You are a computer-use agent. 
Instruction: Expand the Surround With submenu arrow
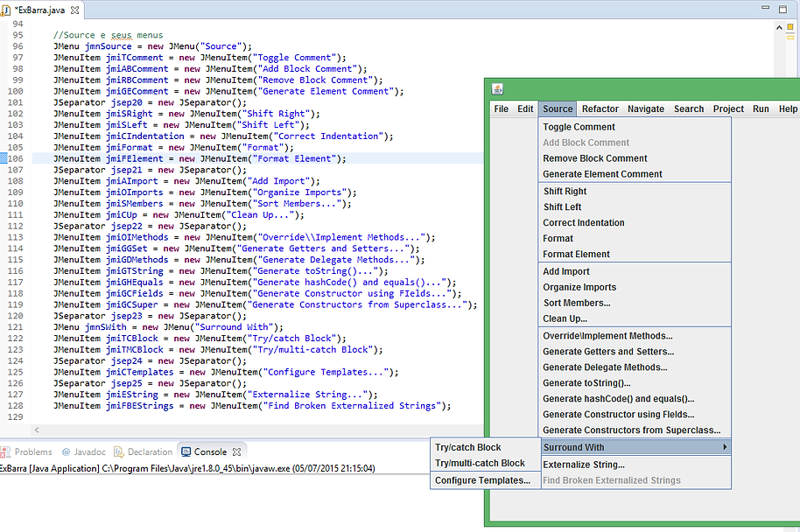pyautogui.click(x=725, y=447)
